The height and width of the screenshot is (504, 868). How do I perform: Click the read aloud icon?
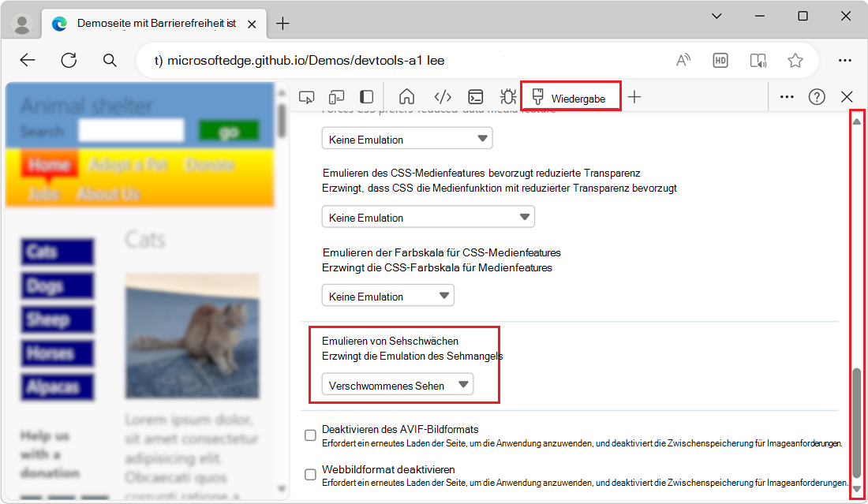click(x=683, y=59)
